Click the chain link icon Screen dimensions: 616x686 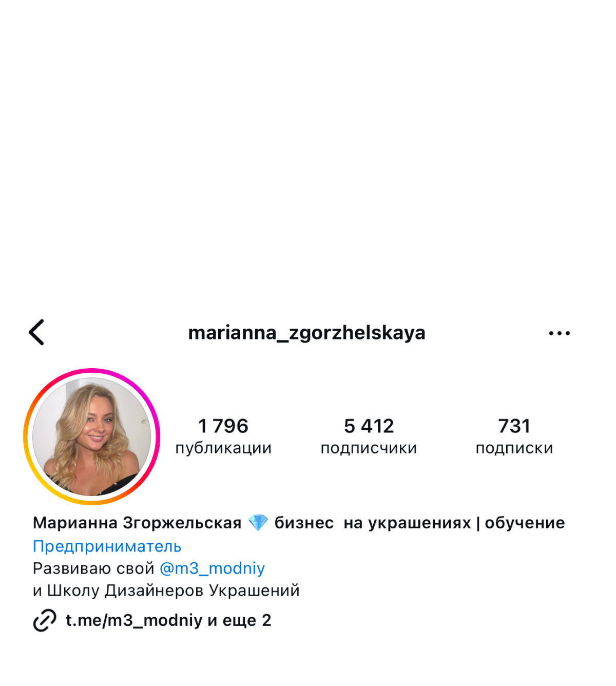coord(45,620)
